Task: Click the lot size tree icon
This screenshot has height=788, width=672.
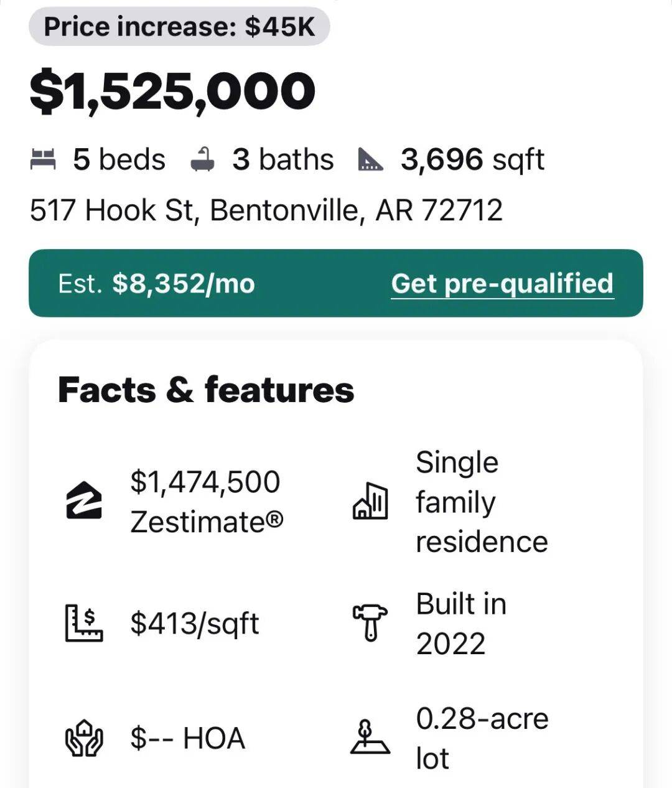Action: click(x=370, y=738)
